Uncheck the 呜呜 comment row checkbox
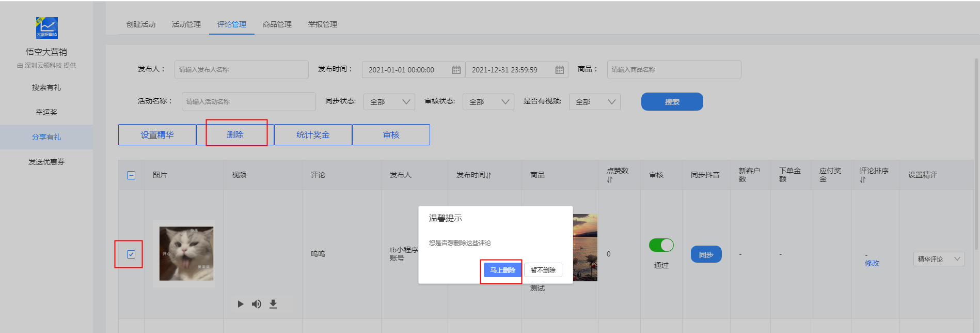The height and width of the screenshot is (333, 980). click(131, 254)
